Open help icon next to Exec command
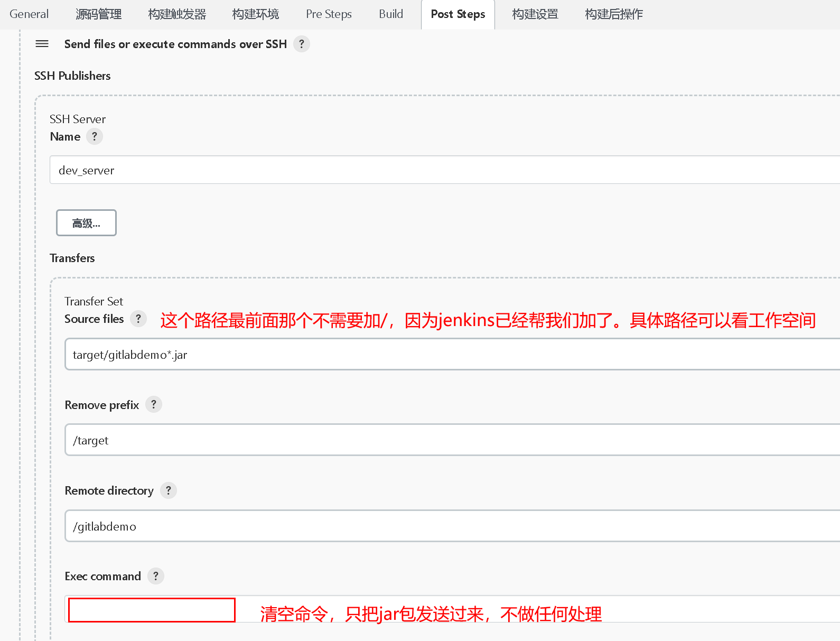The image size is (840, 641). [x=156, y=576]
